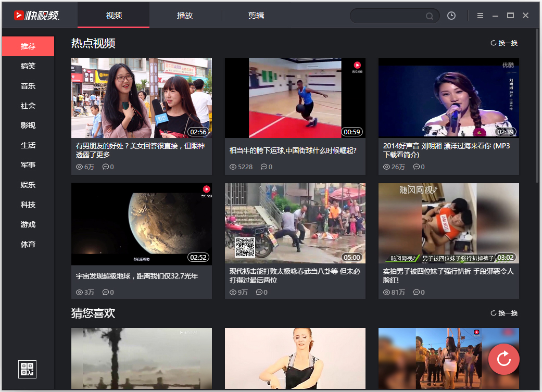Open watch history clock icon
542x392 pixels.
click(451, 16)
